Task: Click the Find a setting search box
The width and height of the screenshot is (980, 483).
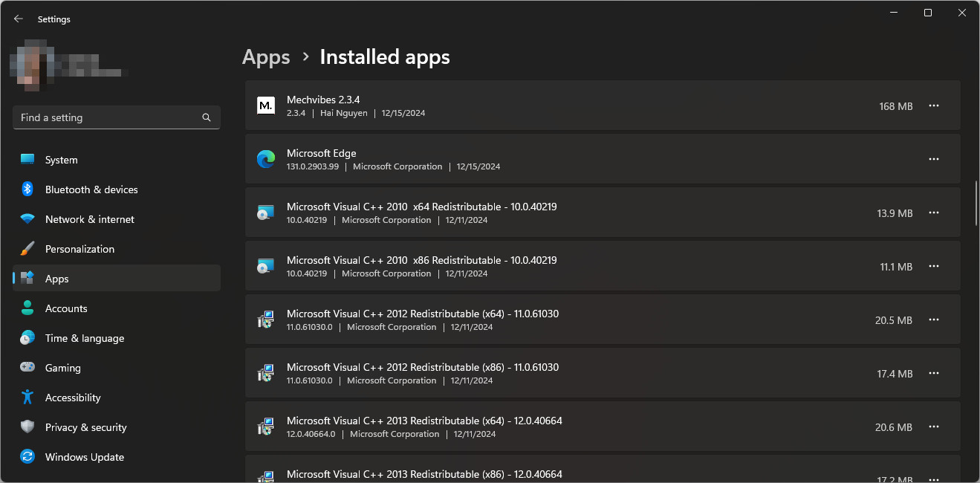Action: (108, 117)
